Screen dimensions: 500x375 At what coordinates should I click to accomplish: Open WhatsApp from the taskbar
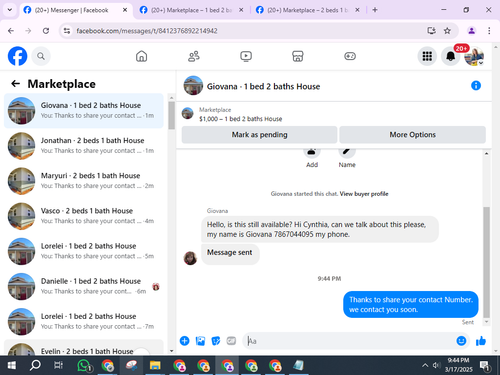(x=84, y=366)
